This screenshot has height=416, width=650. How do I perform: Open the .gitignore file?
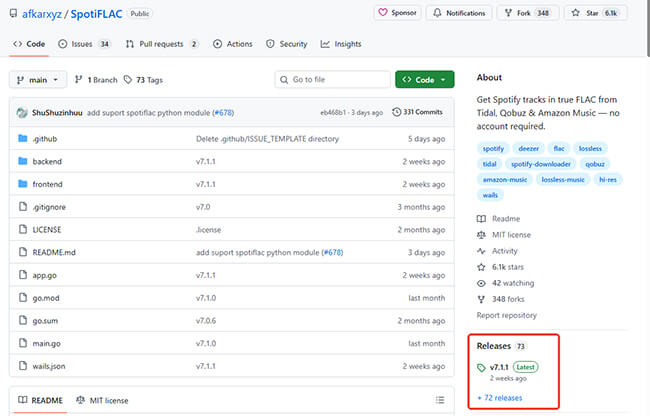tap(49, 207)
